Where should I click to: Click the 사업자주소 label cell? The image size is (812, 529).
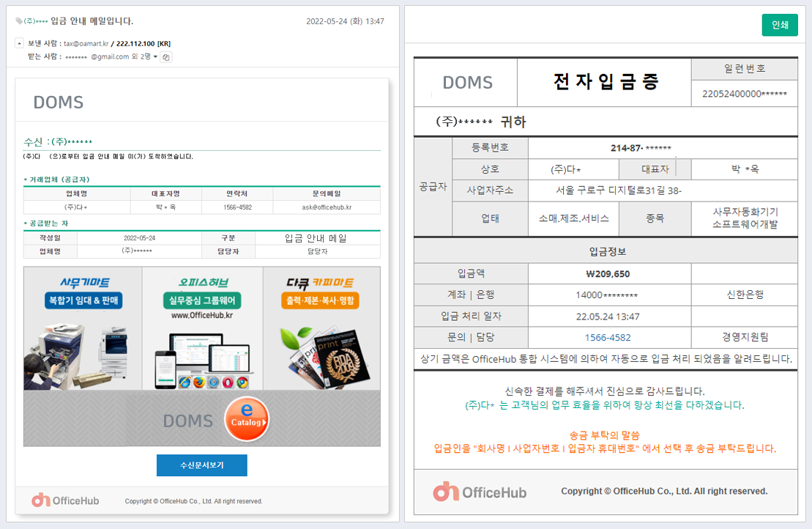[x=490, y=190]
